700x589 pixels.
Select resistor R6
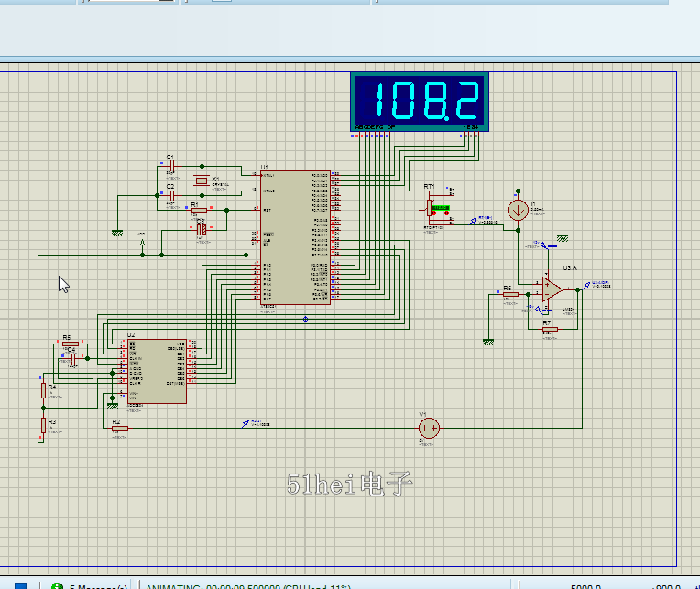510,295
